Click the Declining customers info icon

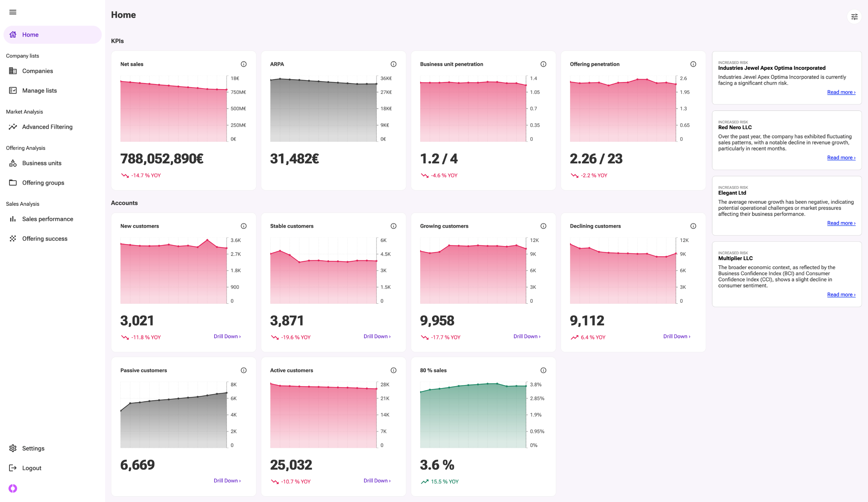pos(693,226)
